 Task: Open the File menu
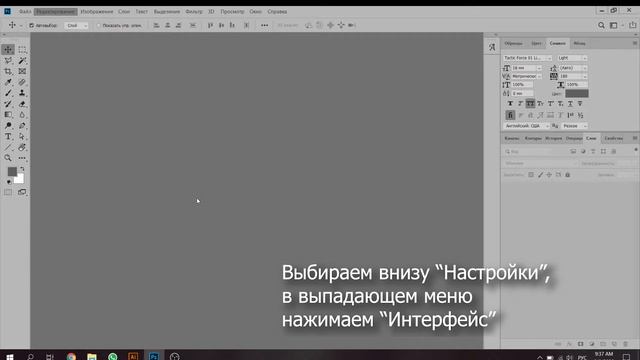pos(25,12)
